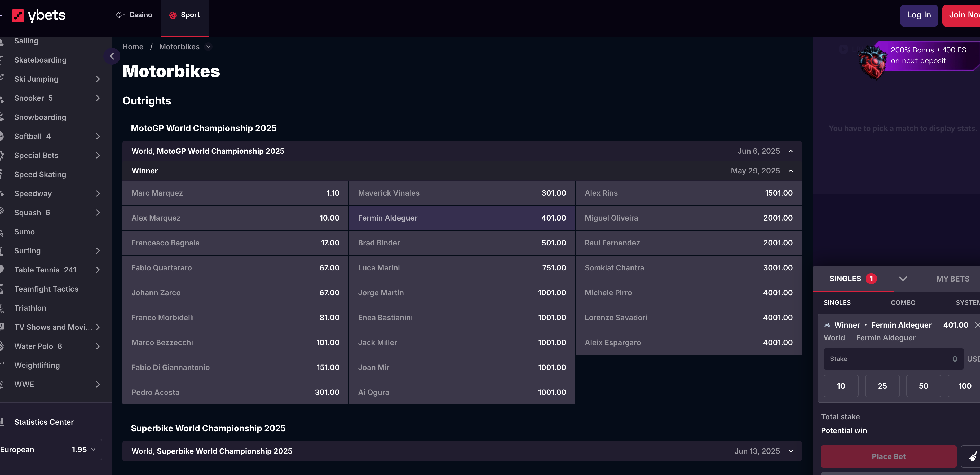The width and height of the screenshot is (980, 475).
Task: Expand WWE submenu arrow
Action: (98, 384)
